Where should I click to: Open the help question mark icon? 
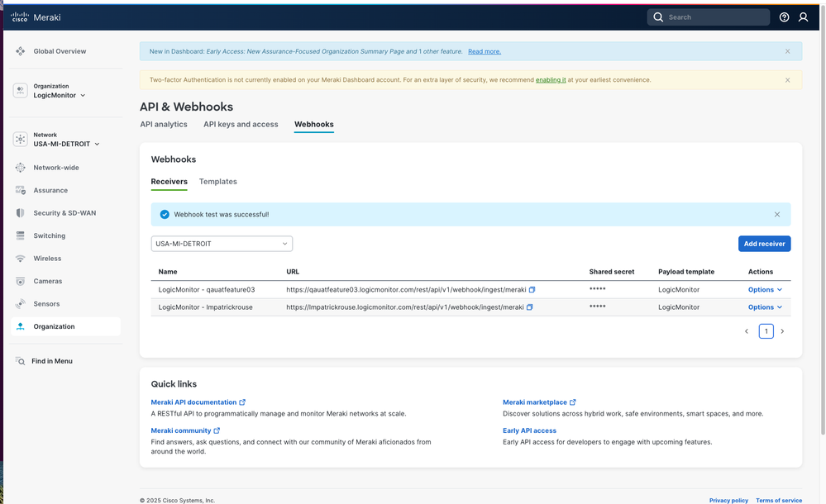(784, 17)
